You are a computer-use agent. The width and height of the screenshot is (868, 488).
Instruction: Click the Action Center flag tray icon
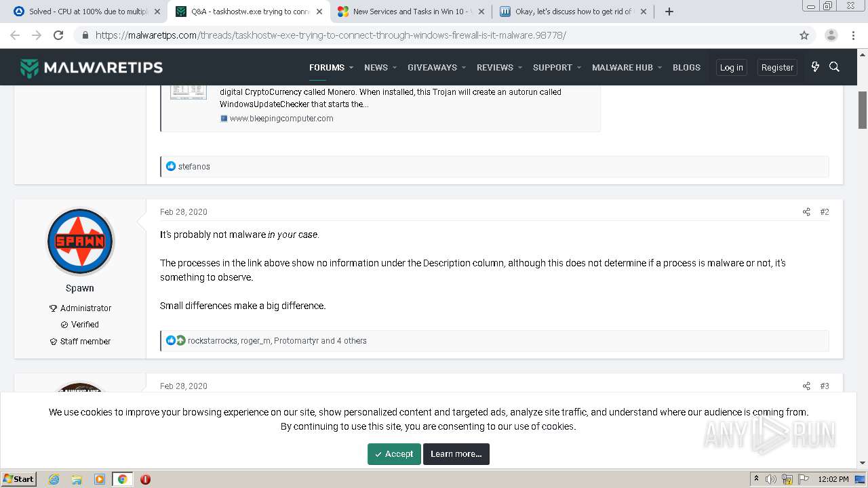click(x=804, y=479)
